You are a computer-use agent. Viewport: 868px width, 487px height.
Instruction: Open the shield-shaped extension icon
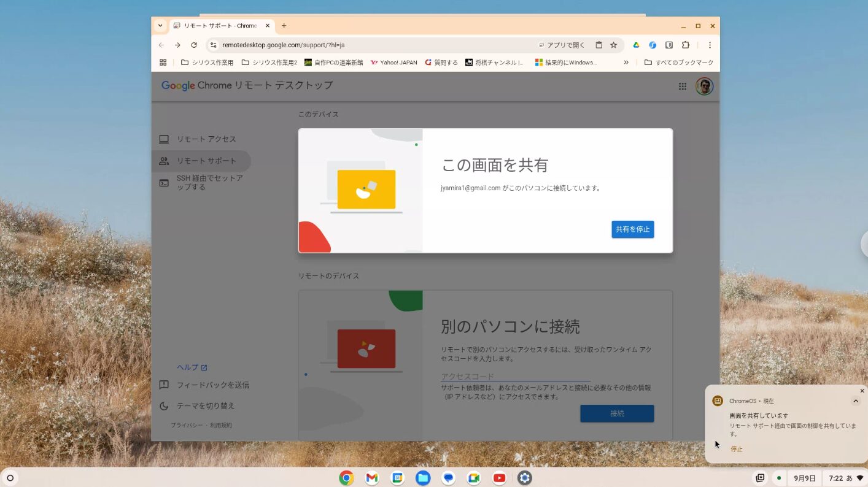click(x=669, y=45)
